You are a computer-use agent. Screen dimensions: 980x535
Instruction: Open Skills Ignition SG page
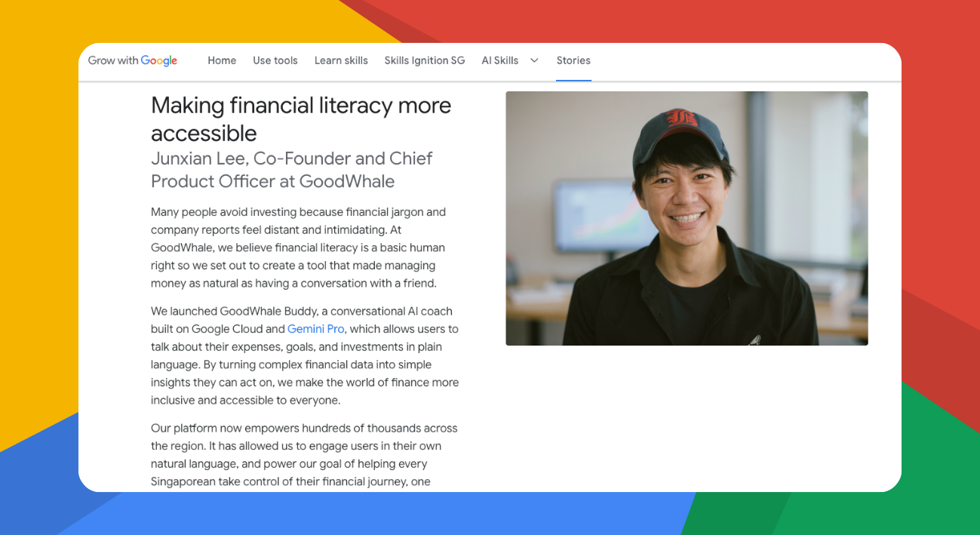pos(425,60)
